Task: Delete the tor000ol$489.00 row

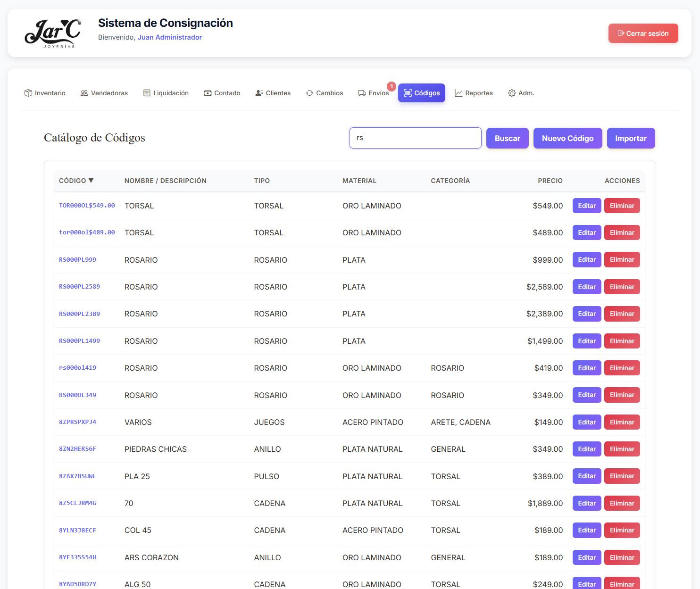Action: [x=622, y=232]
